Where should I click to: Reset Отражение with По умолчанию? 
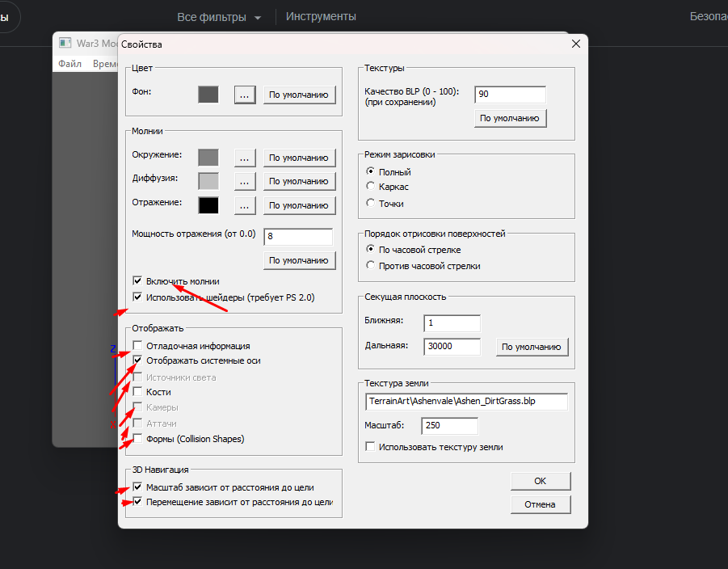coord(299,206)
